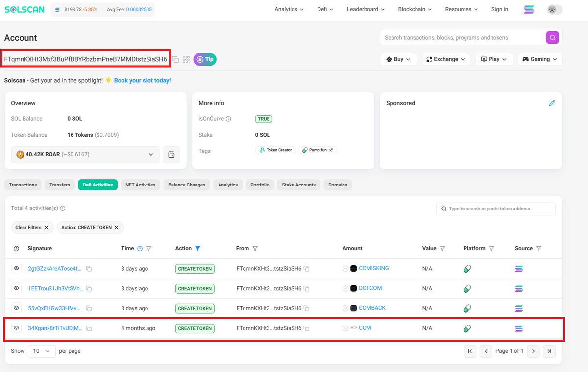Open the Resources menu
This screenshot has height=372, width=588.
pyautogui.click(x=462, y=9)
